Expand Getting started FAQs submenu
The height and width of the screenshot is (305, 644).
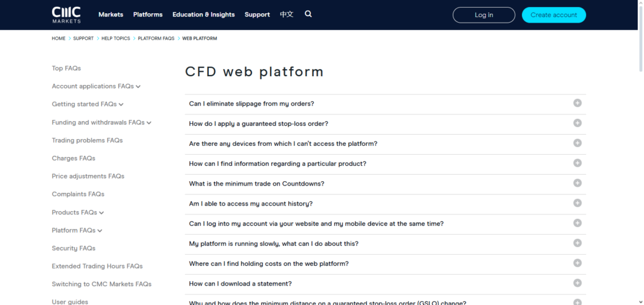pos(121,104)
